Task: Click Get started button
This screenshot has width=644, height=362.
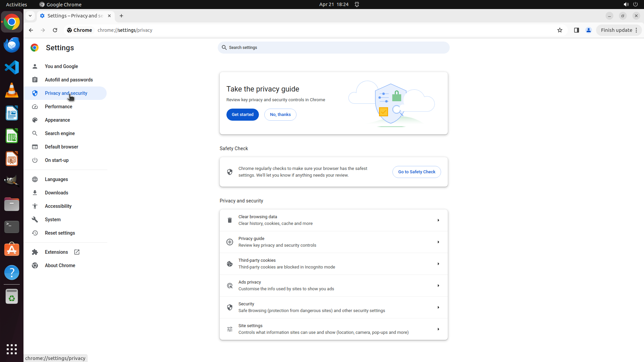Action: coord(243,115)
